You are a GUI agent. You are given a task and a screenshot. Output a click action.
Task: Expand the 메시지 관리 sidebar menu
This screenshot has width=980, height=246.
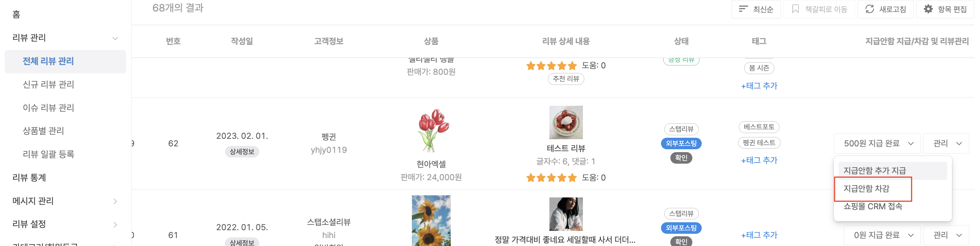pyautogui.click(x=115, y=201)
